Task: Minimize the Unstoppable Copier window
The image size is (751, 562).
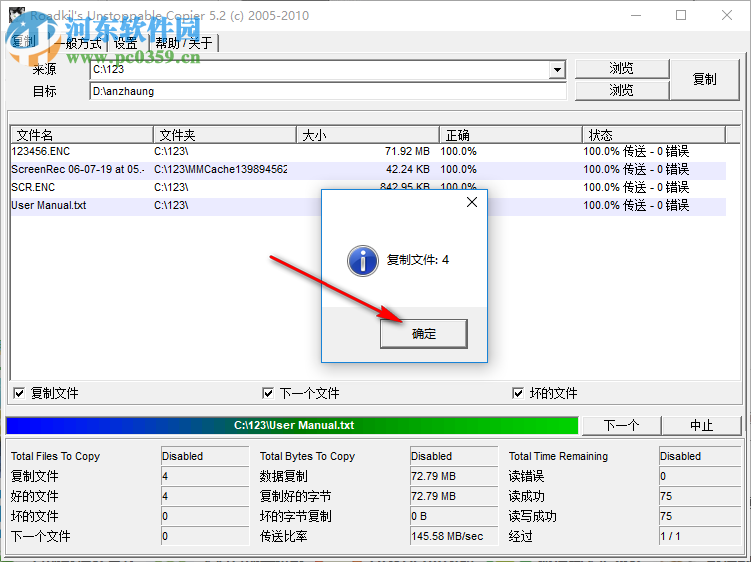Action: point(636,15)
